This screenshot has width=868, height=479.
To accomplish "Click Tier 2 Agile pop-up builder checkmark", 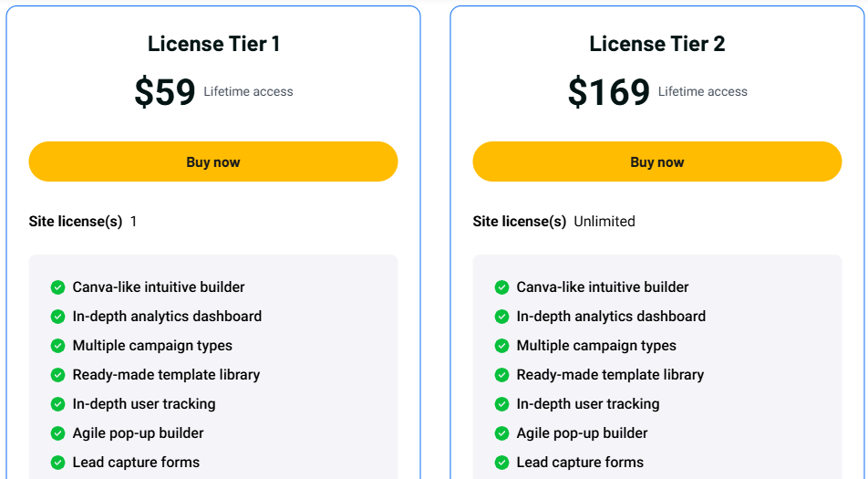I will pyautogui.click(x=501, y=433).
